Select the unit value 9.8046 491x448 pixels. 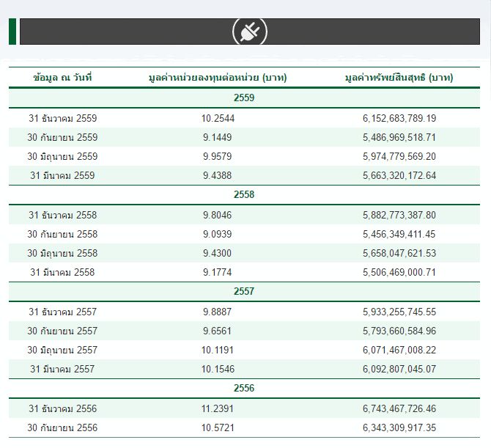click(x=218, y=215)
